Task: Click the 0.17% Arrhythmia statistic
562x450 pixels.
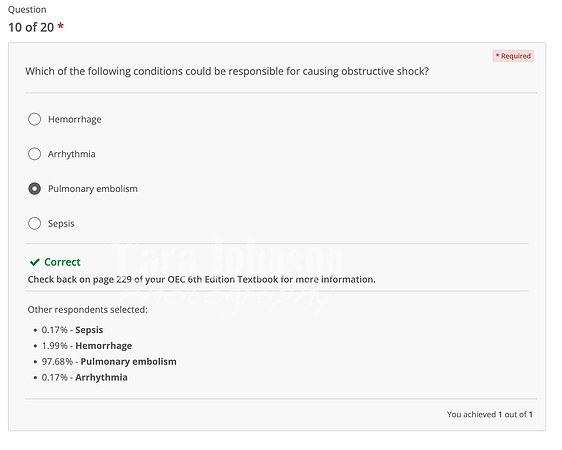Action: click(85, 377)
